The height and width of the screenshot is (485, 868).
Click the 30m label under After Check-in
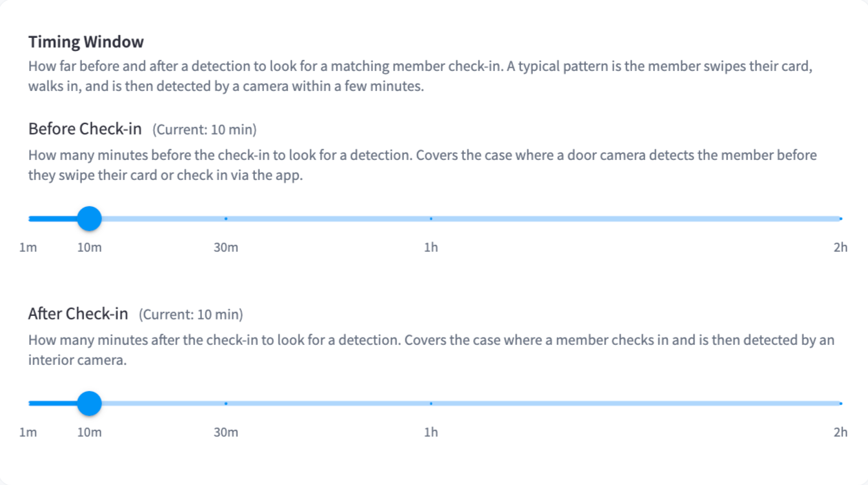tap(226, 433)
